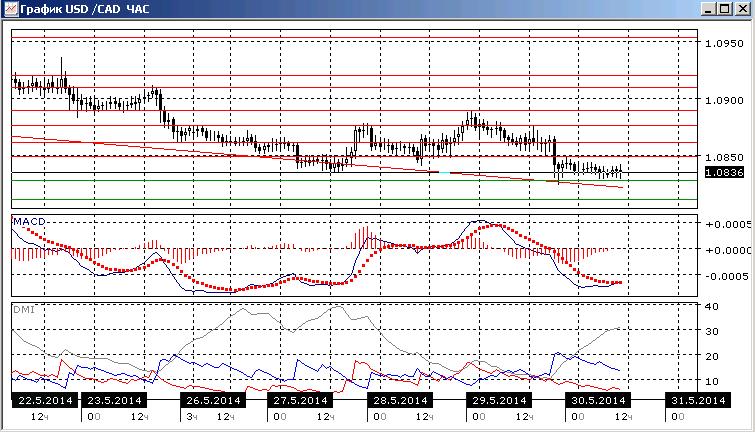Select the 31.5.2014 date marker
Image resolution: width=755 pixels, height=432 pixels.
[698, 400]
